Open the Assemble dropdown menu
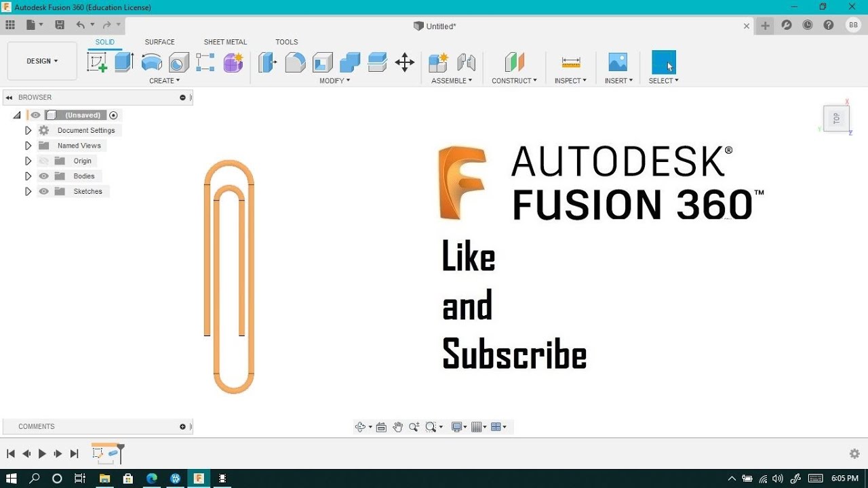 (452, 81)
